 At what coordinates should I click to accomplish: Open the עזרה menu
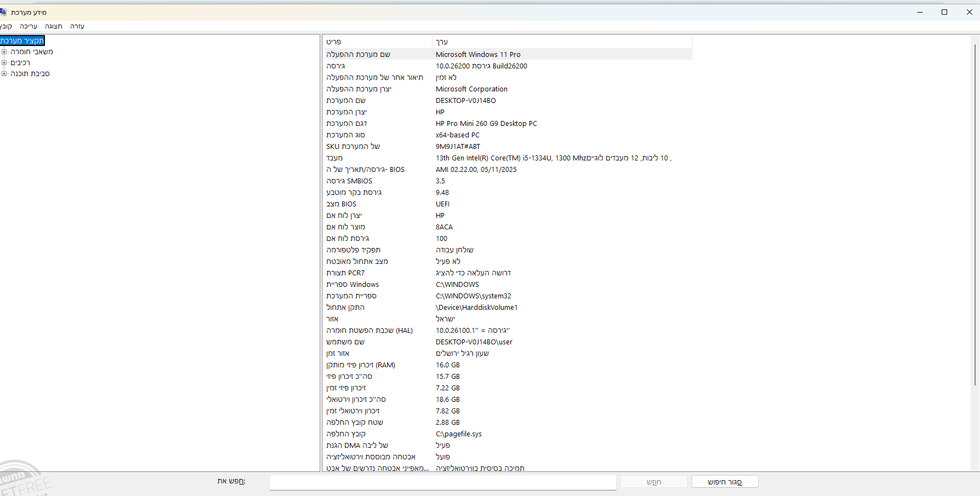click(77, 26)
